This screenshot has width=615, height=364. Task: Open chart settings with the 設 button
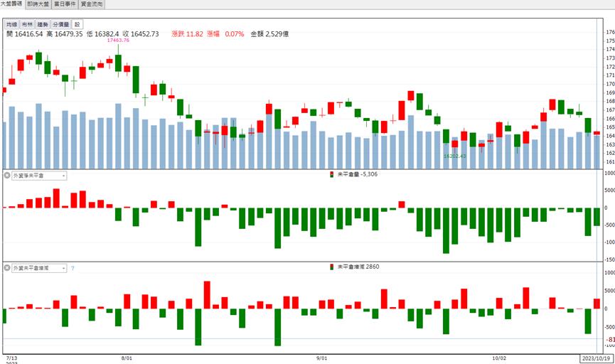point(77,25)
